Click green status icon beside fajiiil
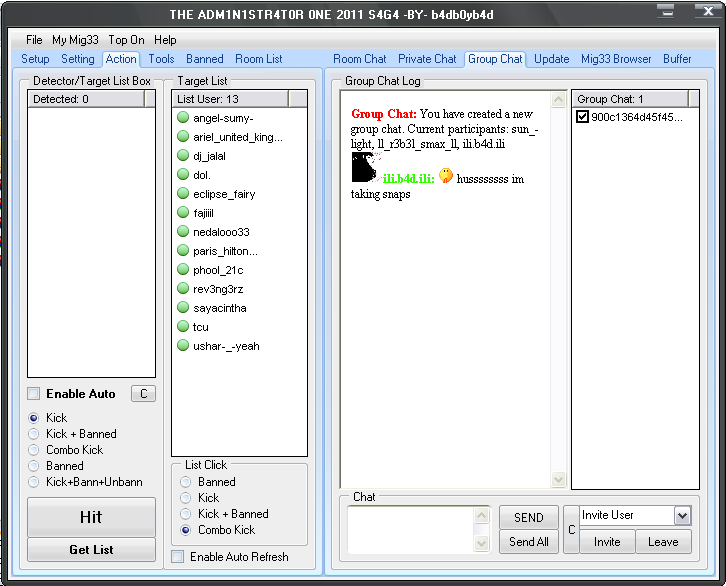This screenshot has height=586, width=726. point(183,212)
